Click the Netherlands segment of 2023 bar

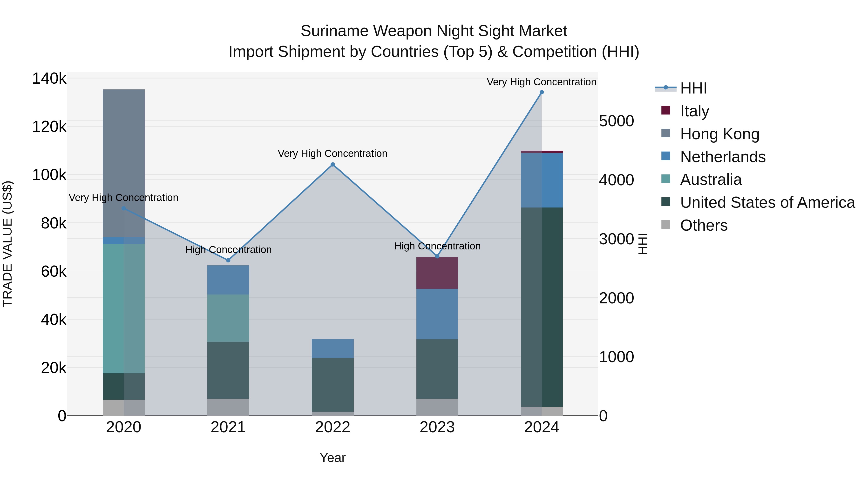pos(437,314)
